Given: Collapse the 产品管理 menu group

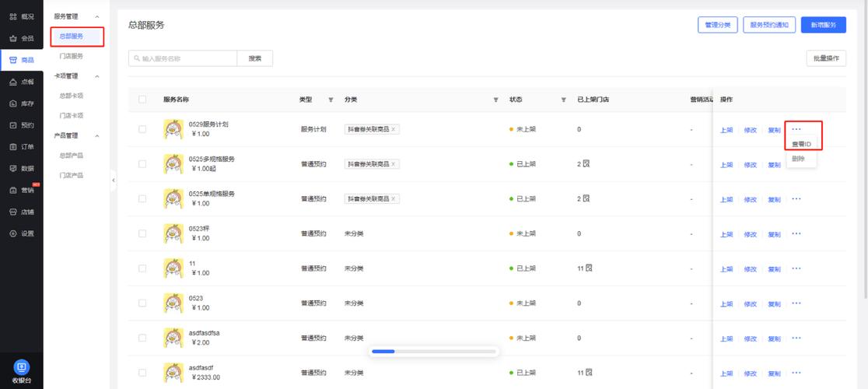Looking at the screenshot, I should click(97, 135).
